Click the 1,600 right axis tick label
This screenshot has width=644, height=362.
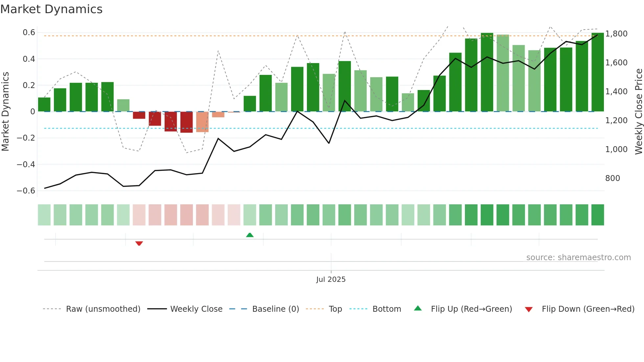point(616,63)
